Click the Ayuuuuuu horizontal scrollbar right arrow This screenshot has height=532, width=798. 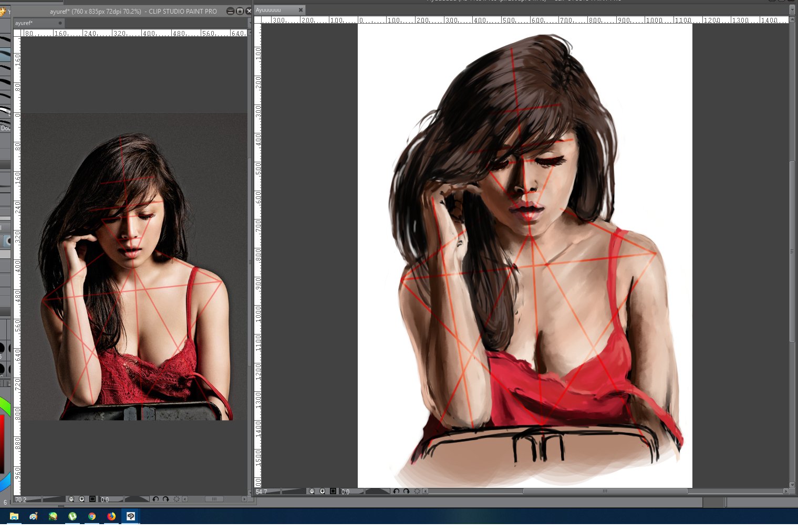coord(786,491)
